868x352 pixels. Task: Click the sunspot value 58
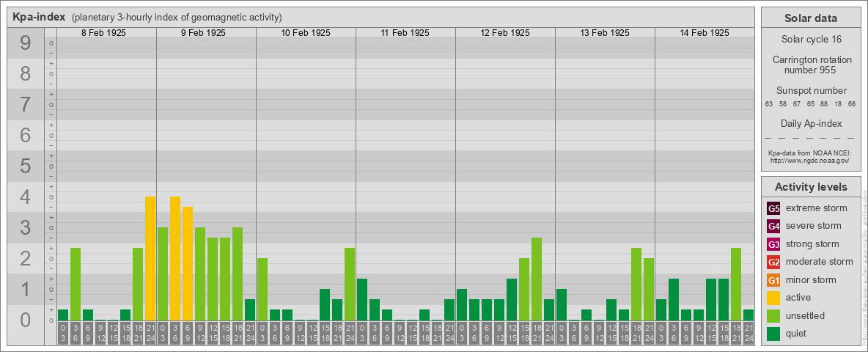coord(783,104)
